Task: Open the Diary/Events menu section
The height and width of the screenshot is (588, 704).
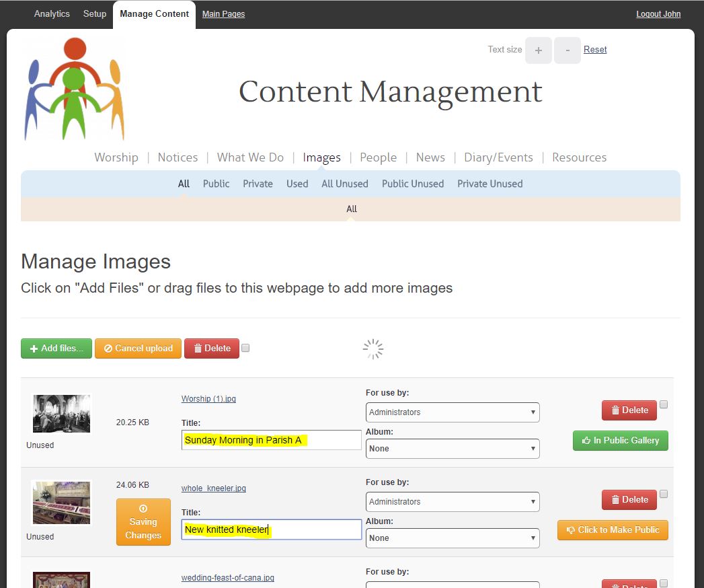Action: [498, 157]
